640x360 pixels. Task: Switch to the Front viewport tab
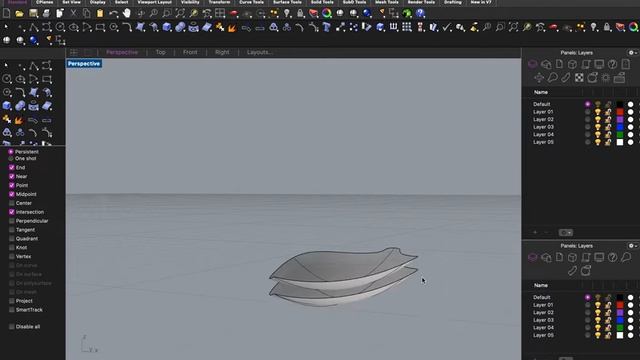[190, 52]
